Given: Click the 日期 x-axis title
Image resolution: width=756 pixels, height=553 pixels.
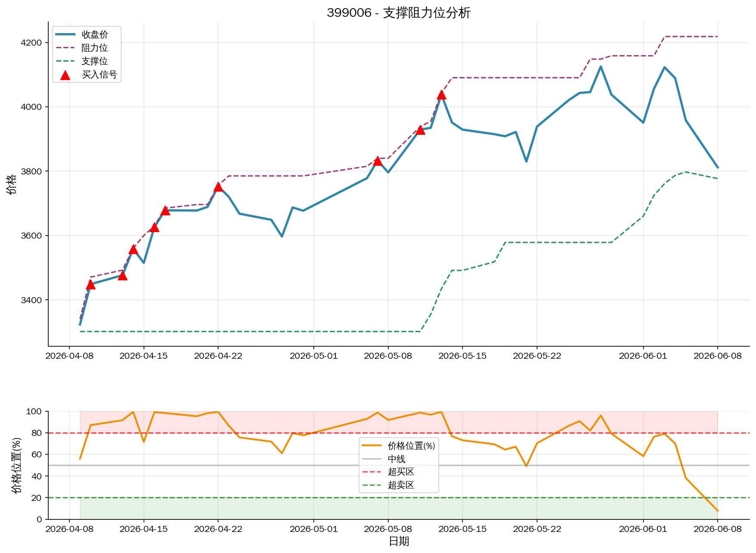Looking at the screenshot, I should [x=399, y=541].
